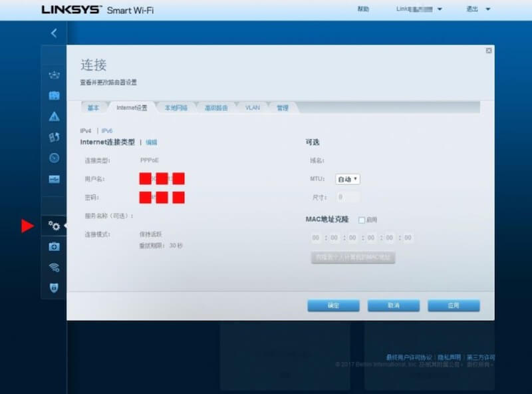The image size is (532, 394).
Task: Open the security shield icon in sidebar
Action: pos(55,287)
